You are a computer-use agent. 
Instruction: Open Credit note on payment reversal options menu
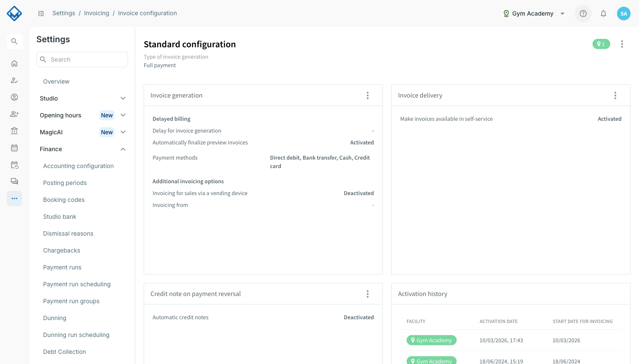(368, 294)
